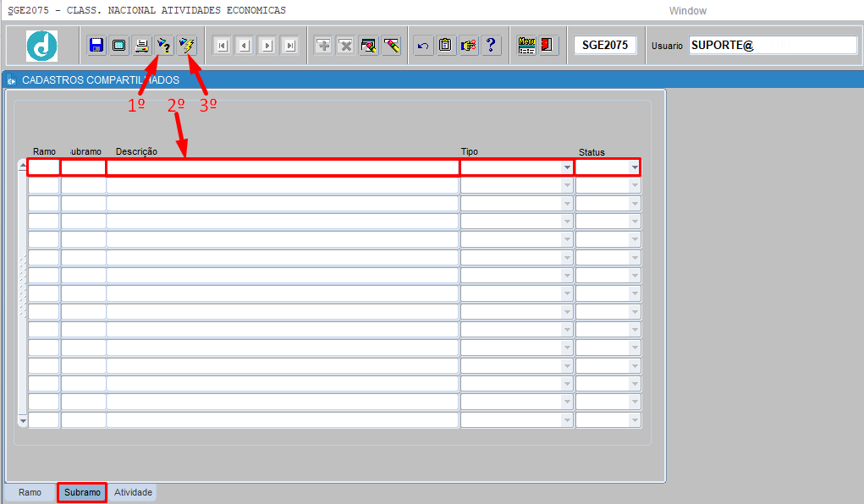Click the Enter Query flashlight icon
Screen dimensions: 864x504
point(164,46)
